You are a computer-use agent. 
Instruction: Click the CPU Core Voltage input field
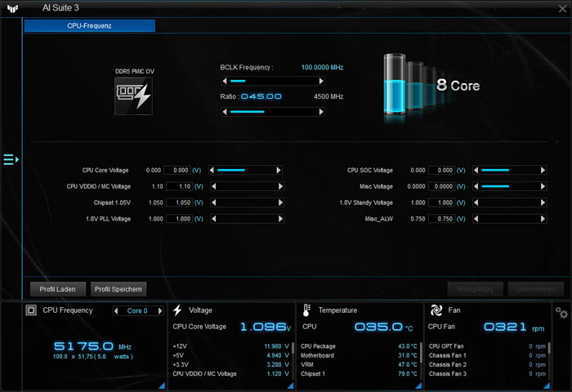[x=177, y=170]
